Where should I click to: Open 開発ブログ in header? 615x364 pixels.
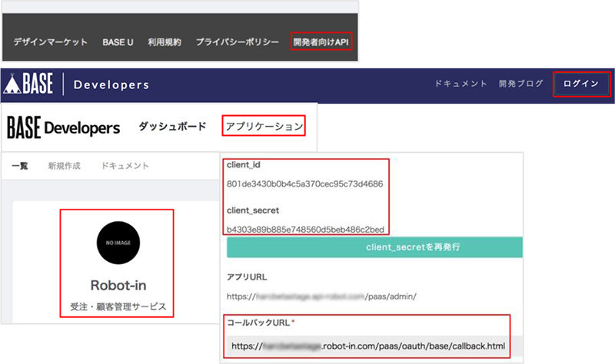521,84
